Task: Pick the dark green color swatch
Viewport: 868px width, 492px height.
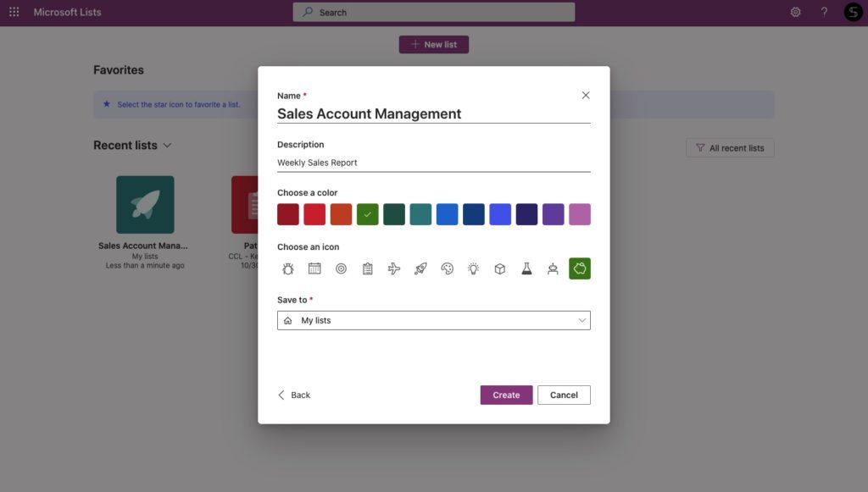Action: tap(394, 214)
